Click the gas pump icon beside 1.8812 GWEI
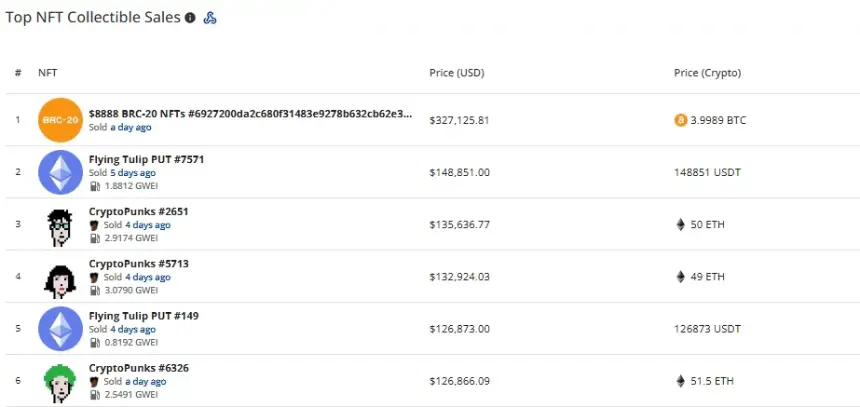The image size is (860, 407). coord(94,186)
